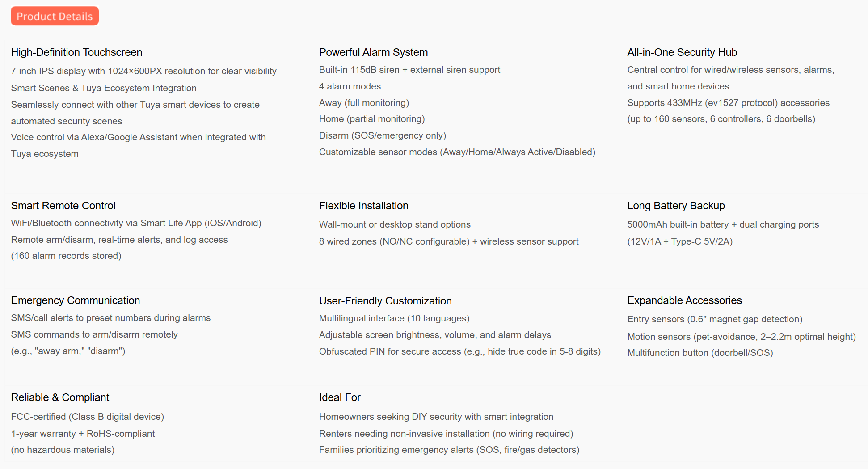Select the Ideal For heading
The height and width of the screenshot is (469, 868).
pos(340,397)
